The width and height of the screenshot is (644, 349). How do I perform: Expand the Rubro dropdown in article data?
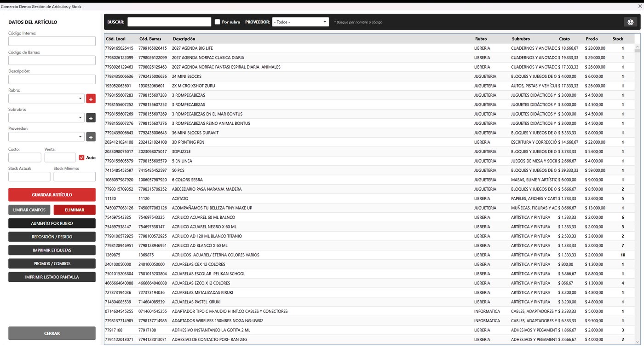tap(46, 99)
